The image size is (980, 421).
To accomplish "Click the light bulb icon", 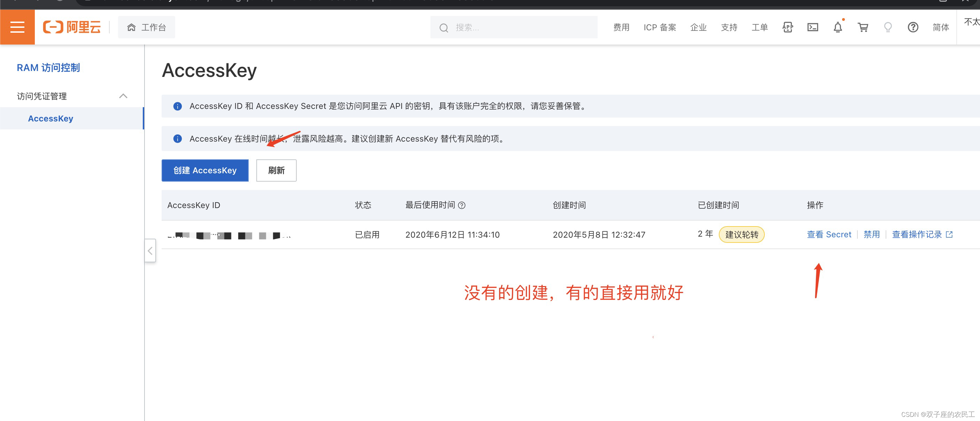I will click(888, 27).
